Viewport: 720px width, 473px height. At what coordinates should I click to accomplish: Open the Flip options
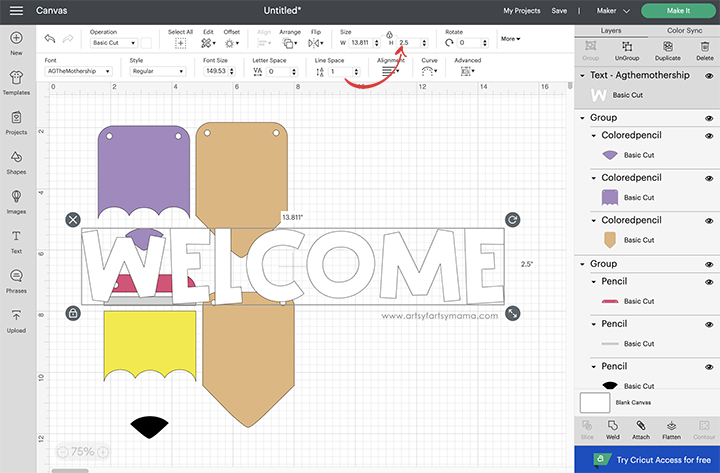coord(315,43)
